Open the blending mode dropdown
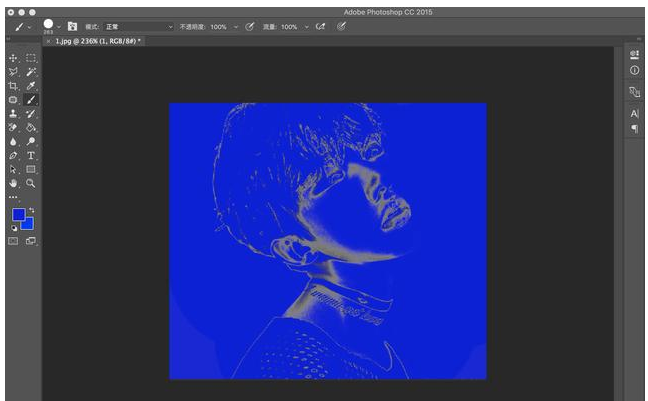 click(138, 27)
